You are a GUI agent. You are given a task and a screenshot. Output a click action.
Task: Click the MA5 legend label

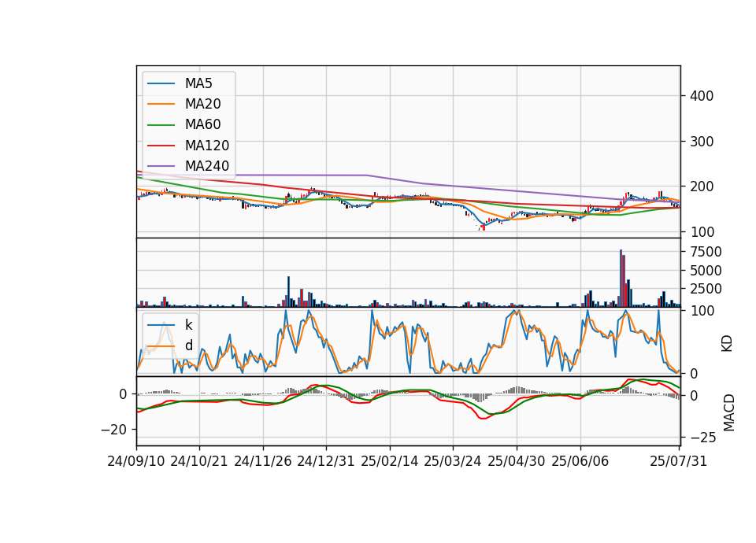198,83
